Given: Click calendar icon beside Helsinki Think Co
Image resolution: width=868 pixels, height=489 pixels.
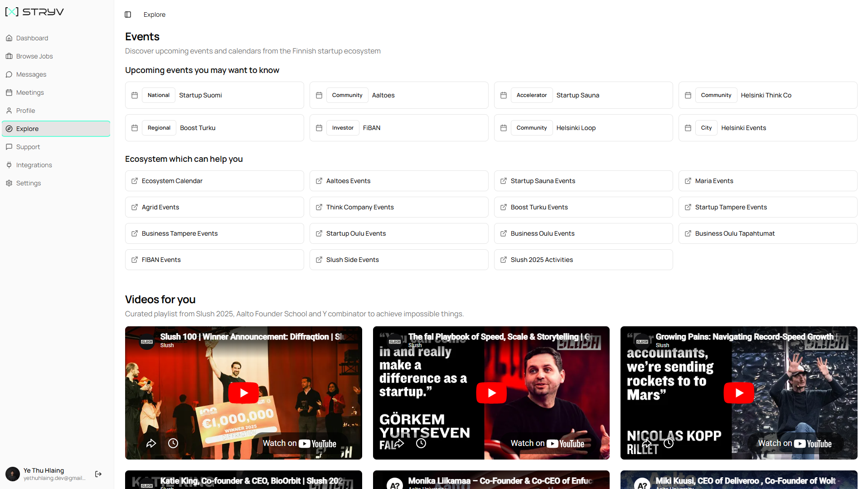Looking at the screenshot, I should coord(688,95).
